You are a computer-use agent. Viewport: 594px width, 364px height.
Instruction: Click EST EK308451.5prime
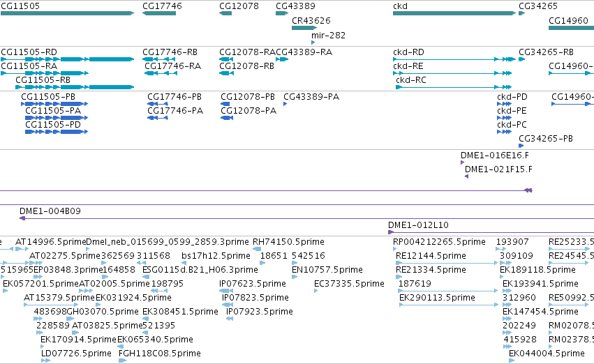point(145,319)
